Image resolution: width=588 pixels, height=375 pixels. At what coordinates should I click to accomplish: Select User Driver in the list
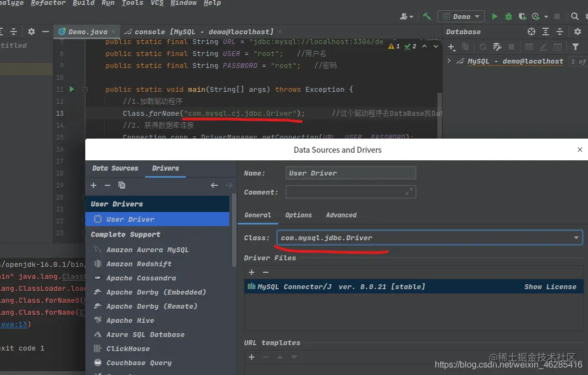157,219
